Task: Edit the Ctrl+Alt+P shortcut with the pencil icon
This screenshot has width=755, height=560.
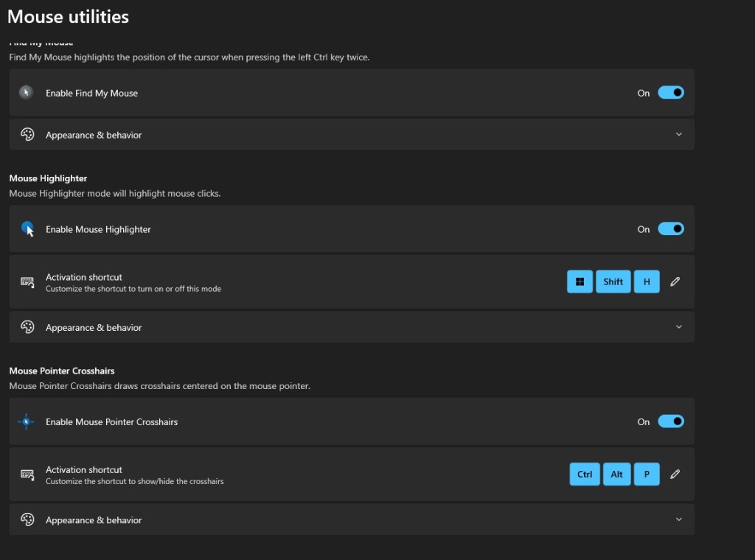Action: click(675, 475)
